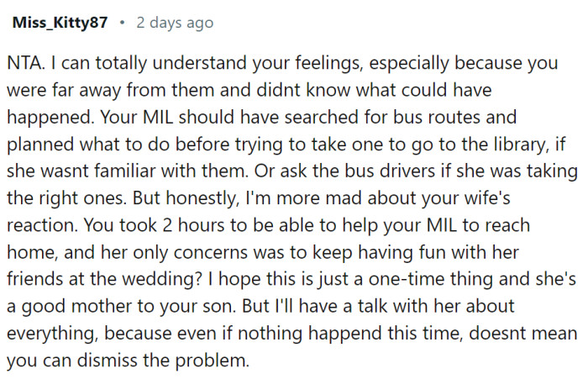Open the Miss_Kitty87 user profile
Screen dimensions: 588x379
tap(60, 24)
